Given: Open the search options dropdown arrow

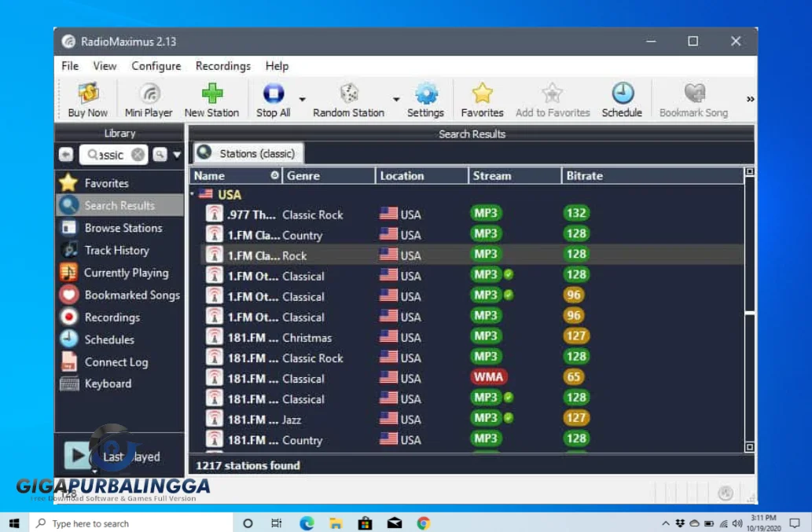Looking at the screenshot, I should 177,155.
